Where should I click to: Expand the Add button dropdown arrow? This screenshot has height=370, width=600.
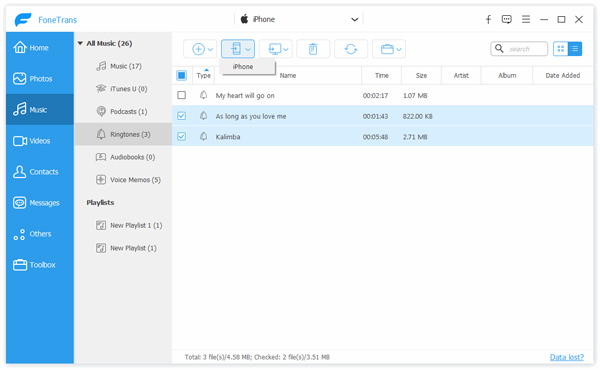(210, 49)
